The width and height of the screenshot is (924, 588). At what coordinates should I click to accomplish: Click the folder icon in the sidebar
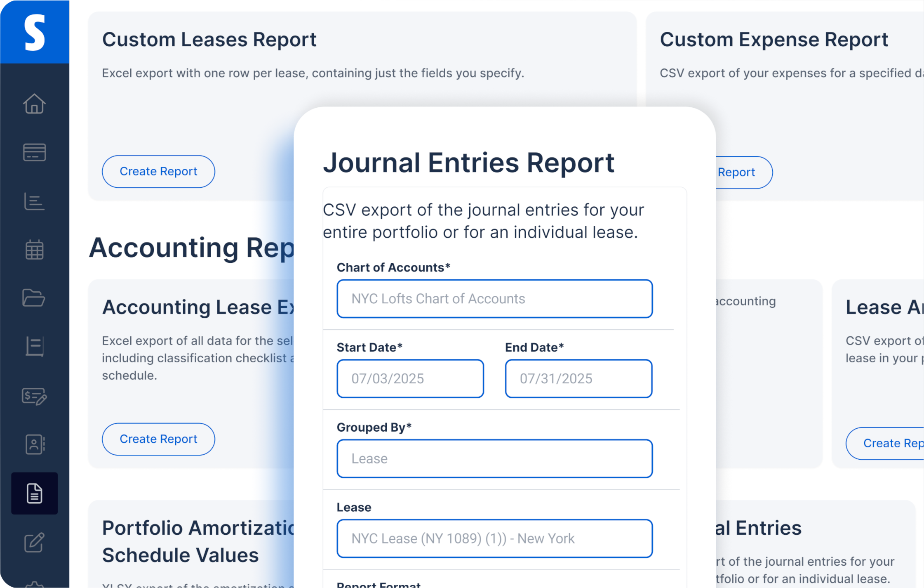tap(35, 298)
